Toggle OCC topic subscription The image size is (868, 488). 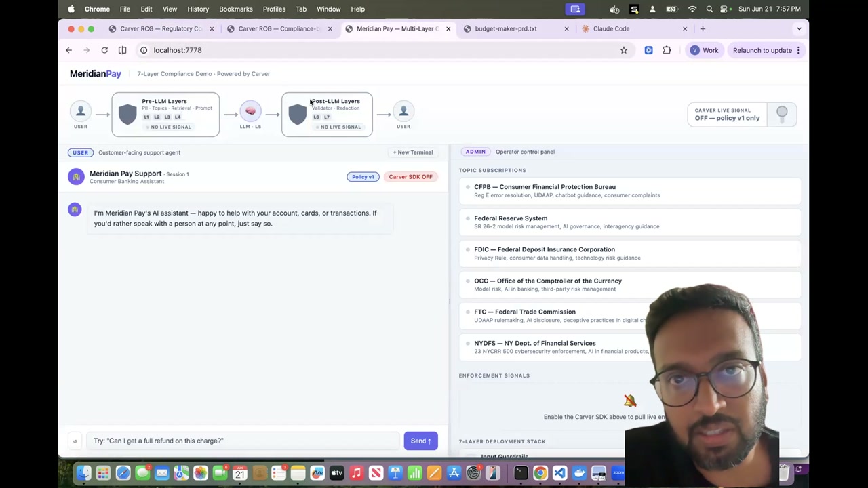[629, 285]
